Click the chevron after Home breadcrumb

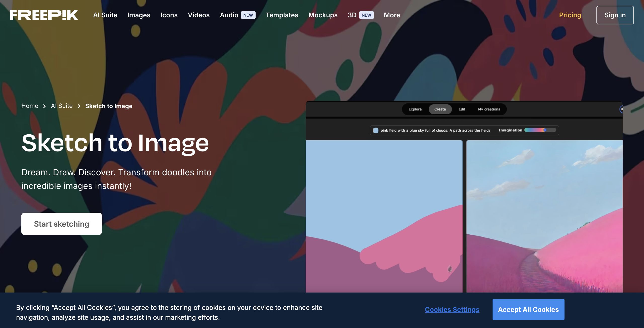click(45, 106)
